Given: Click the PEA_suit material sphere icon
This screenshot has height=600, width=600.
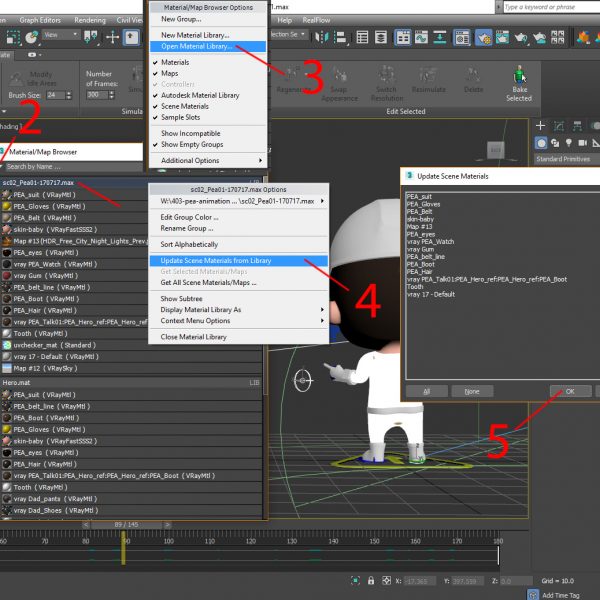Looking at the screenshot, I should tap(7, 194).
